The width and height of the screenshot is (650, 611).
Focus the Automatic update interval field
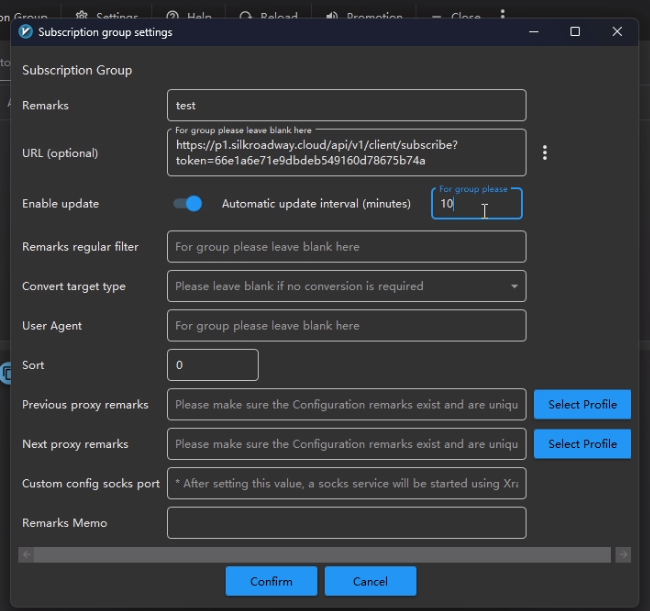[x=476, y=203]
